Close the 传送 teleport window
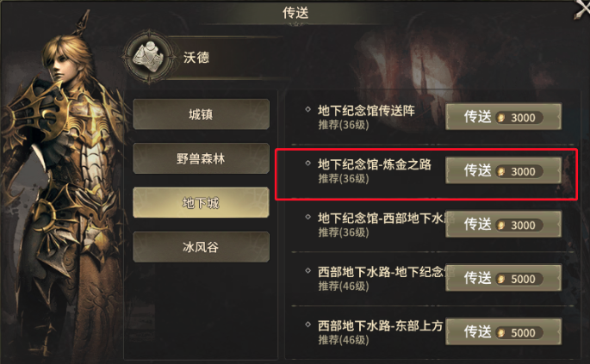 click(x=582, y=9)
